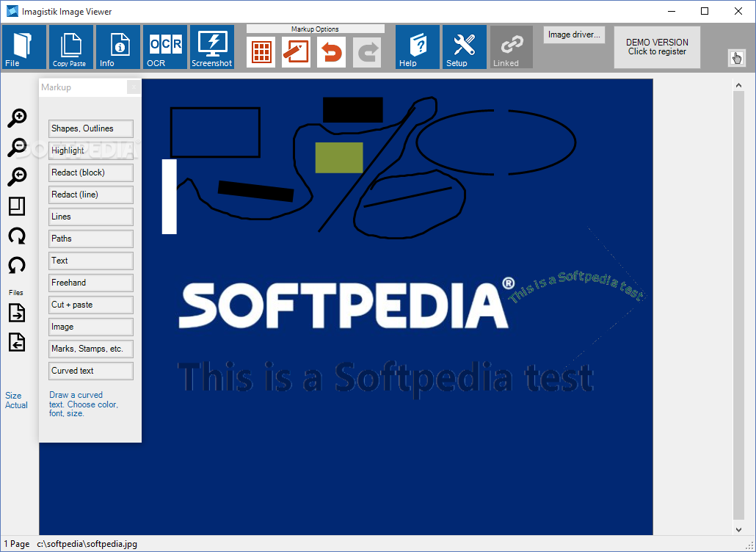Click the olive green highlight rectangle
This screenshot has width=756, height=552.
(339, 158)
